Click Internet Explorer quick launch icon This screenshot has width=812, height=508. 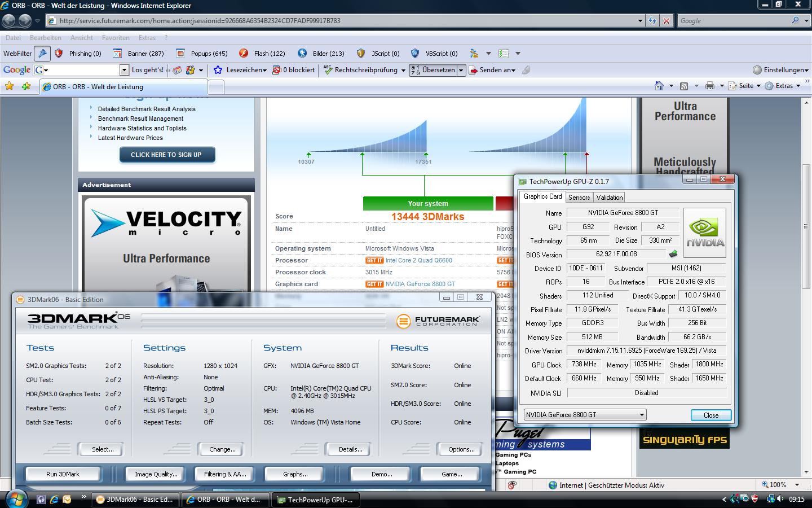54,500
